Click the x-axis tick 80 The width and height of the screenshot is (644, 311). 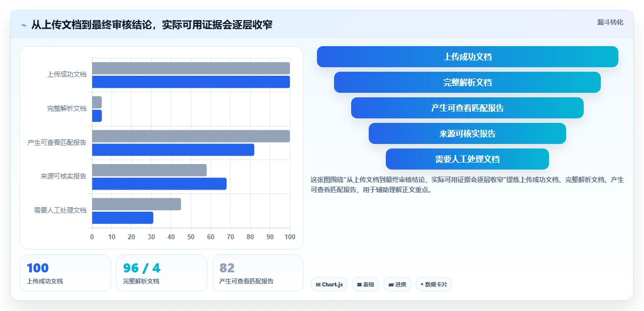[x=250, y=237]
